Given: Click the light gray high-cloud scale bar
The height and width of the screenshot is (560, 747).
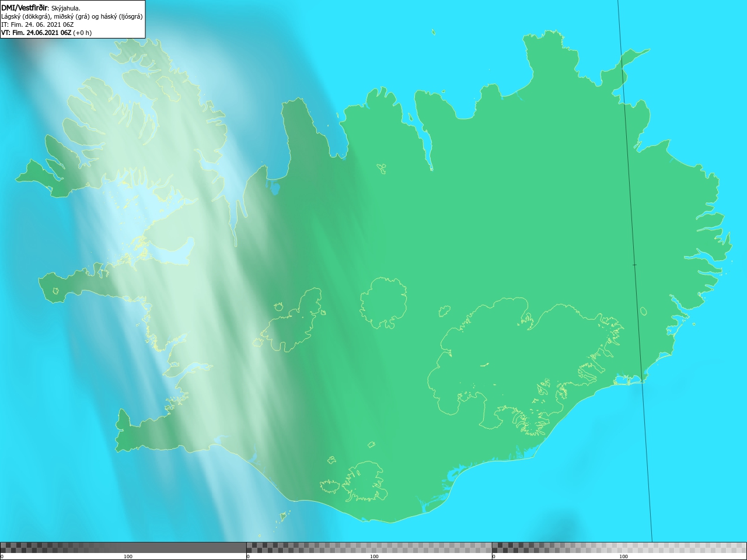Looking at the screenshot, I should pyautogui.click(x=619, y=548).
